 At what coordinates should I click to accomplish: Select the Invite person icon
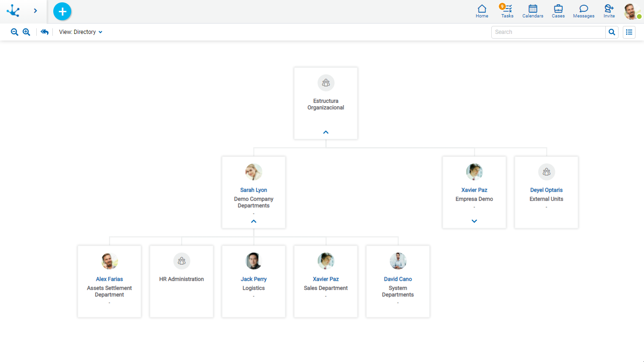(608, 11)
